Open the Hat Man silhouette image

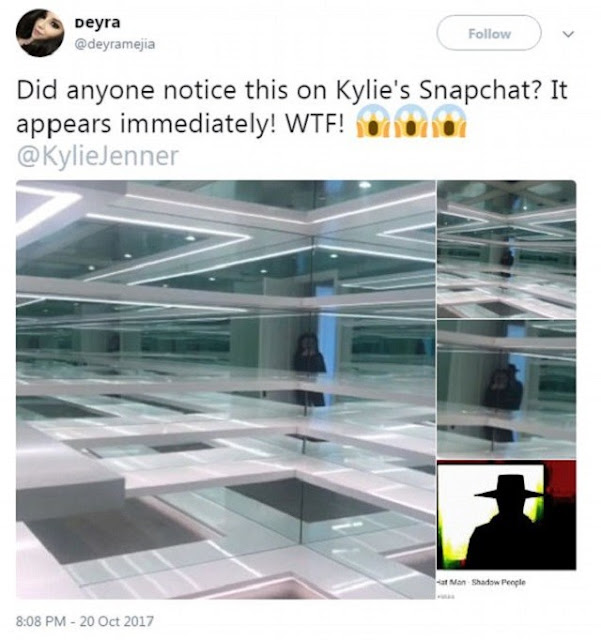pyautogui.click(x=507, y=515)
